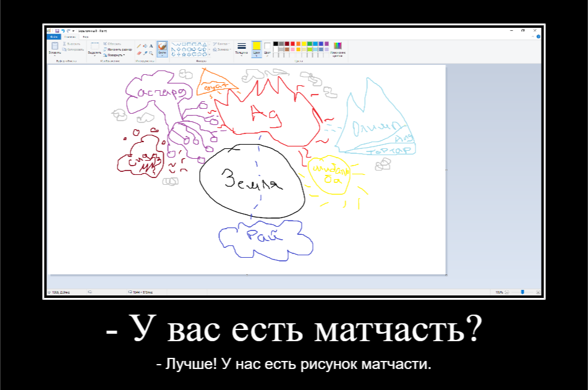The width and height of the screenshot is (588, 390).
Task: Expand the shapes gallery bottom arrow
Action: pos(209,55)
